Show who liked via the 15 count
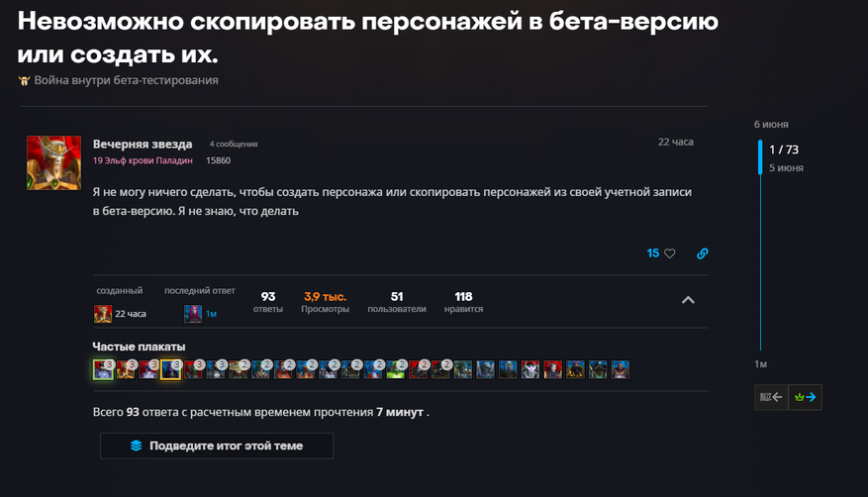 click(x=652, y=252)
